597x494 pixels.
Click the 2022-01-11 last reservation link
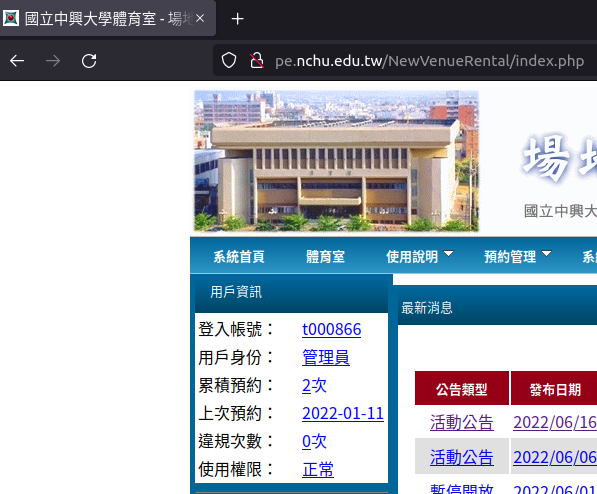[x=343, y=414]
